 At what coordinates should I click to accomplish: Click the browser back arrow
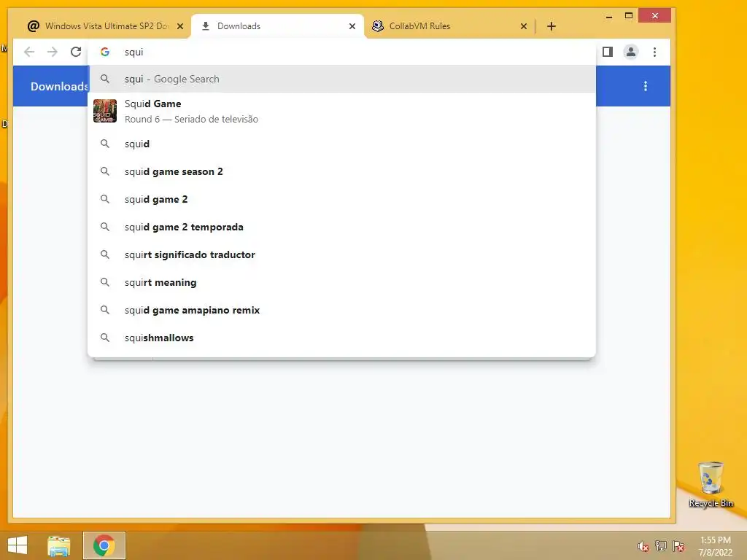point(29,52)
